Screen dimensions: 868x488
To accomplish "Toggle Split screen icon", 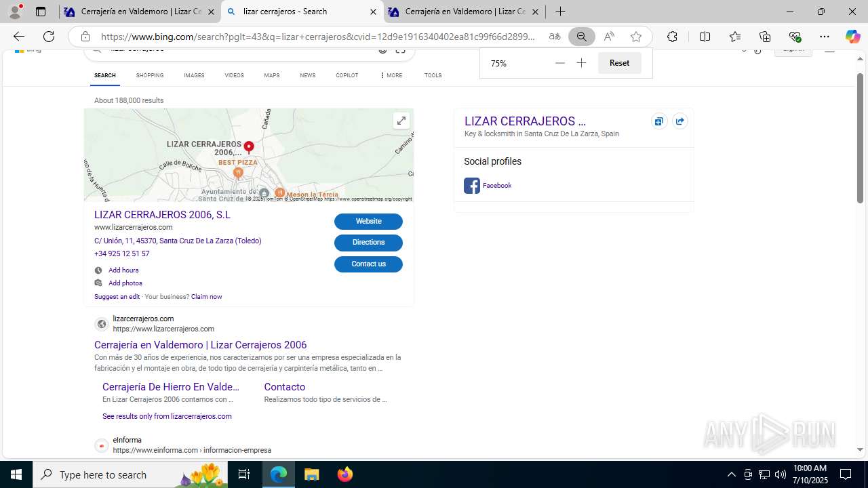I will [705, 37].
